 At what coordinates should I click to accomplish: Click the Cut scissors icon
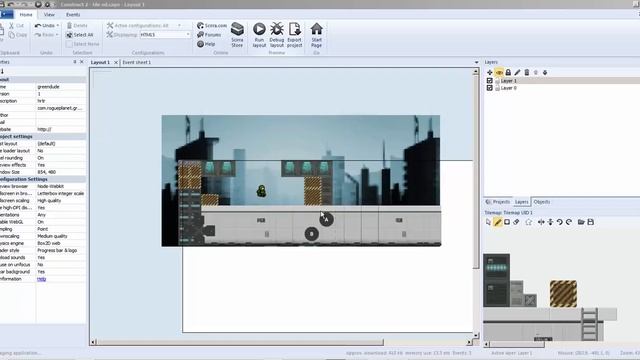click(11, 25)
